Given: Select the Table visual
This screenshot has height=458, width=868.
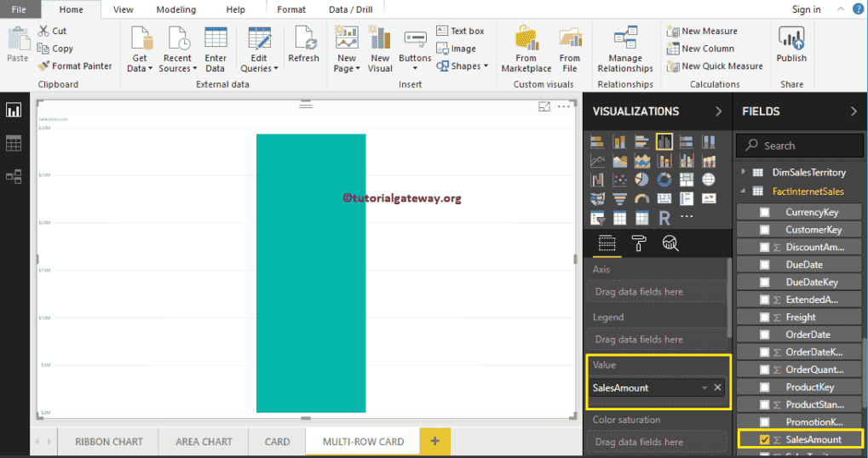Looking at the screenshot, I should tap(619, 218).
